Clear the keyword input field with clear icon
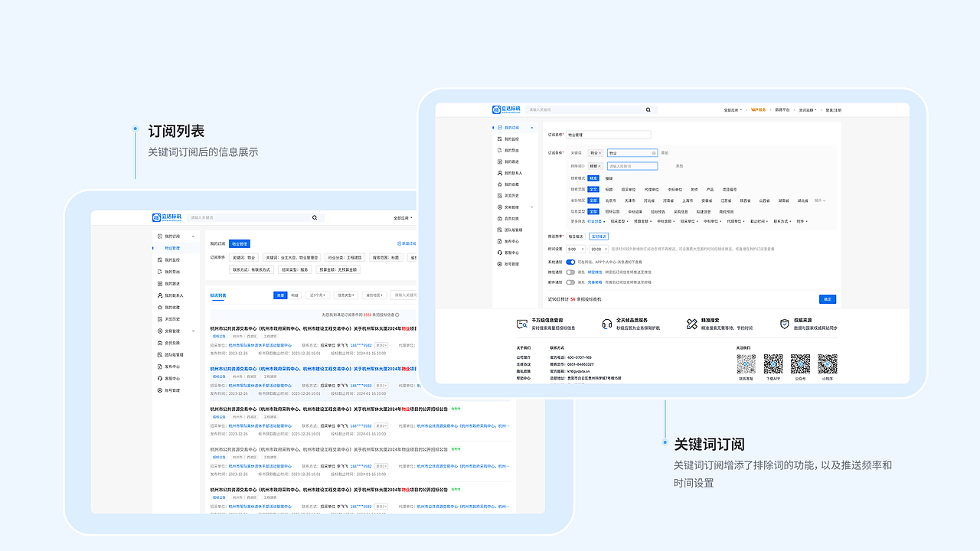 coord(653,153)
